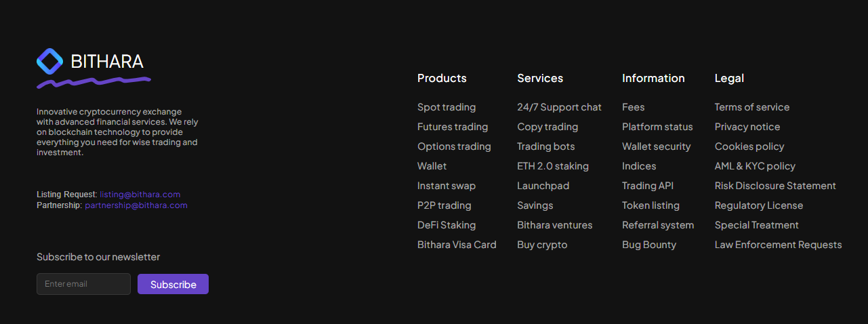View the Fees information page
The height and width of the screenshot is (324, 868).
point(634,107)
